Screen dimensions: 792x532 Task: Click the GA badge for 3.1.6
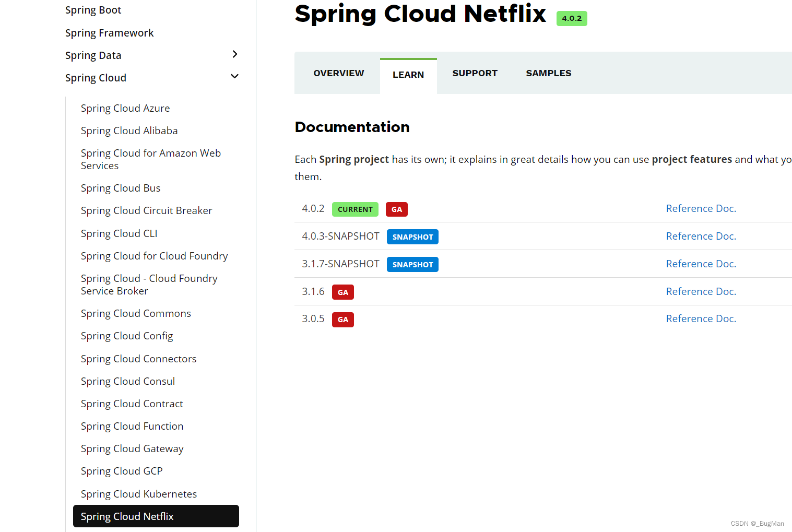click(x=343, y=292)
